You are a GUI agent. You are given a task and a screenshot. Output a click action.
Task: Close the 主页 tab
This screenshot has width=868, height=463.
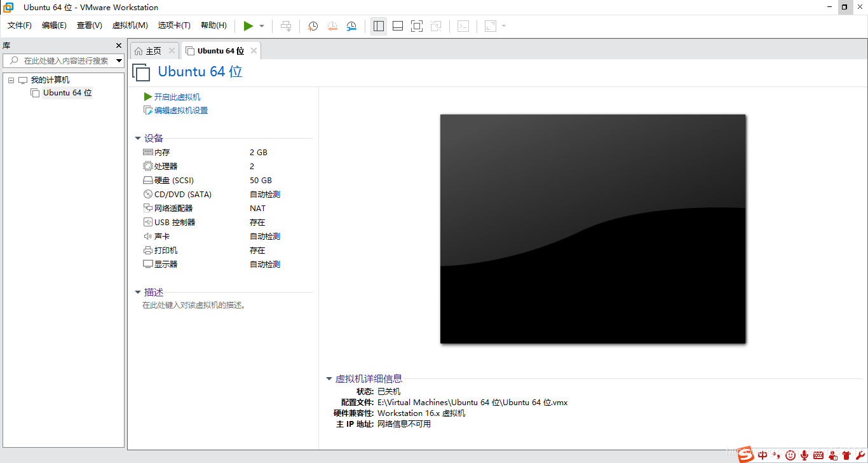[x=172, y=51]
